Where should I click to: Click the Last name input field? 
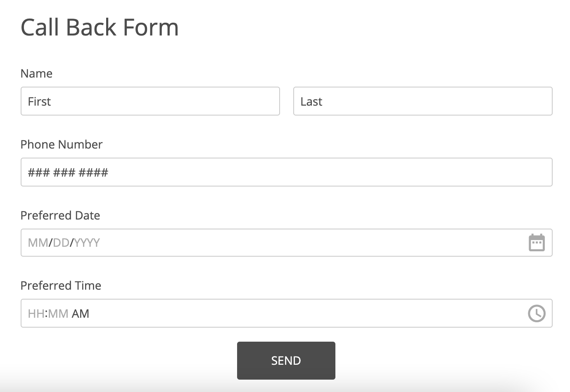423,101
